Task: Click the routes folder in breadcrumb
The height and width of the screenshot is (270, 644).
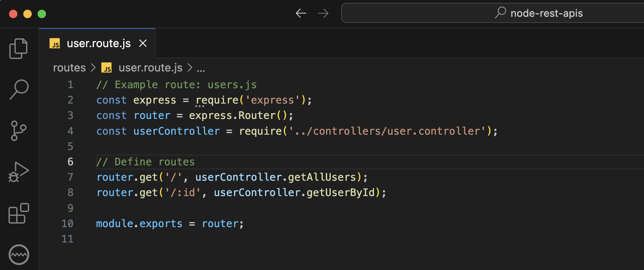Action: pyautogui.click(x=69, y=68)
